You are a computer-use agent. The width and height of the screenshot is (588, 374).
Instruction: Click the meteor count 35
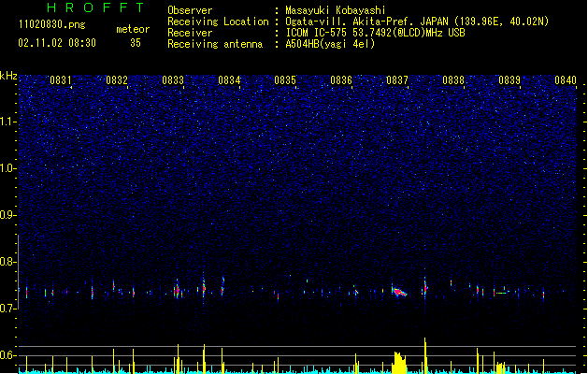pyautogui.click(x=136, y=43)
